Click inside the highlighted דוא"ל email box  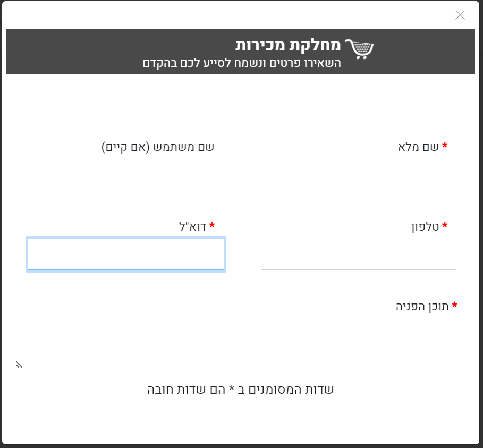point(125,255)
